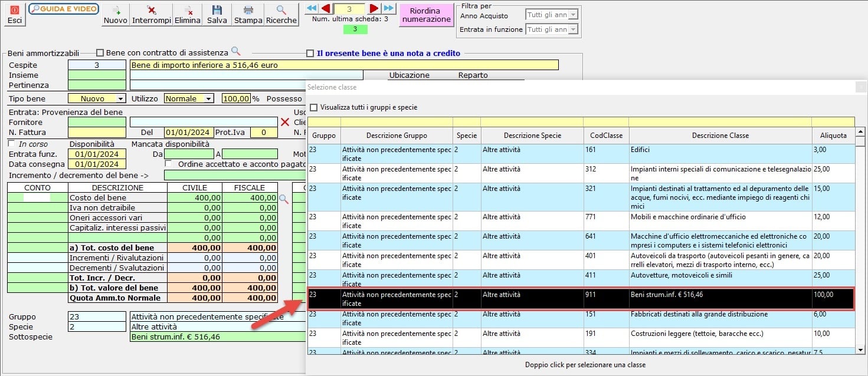868x376 pixels.
Task: Click the Descrizione Classe column header
Action: pyautogui.click(x=720, y=136)
